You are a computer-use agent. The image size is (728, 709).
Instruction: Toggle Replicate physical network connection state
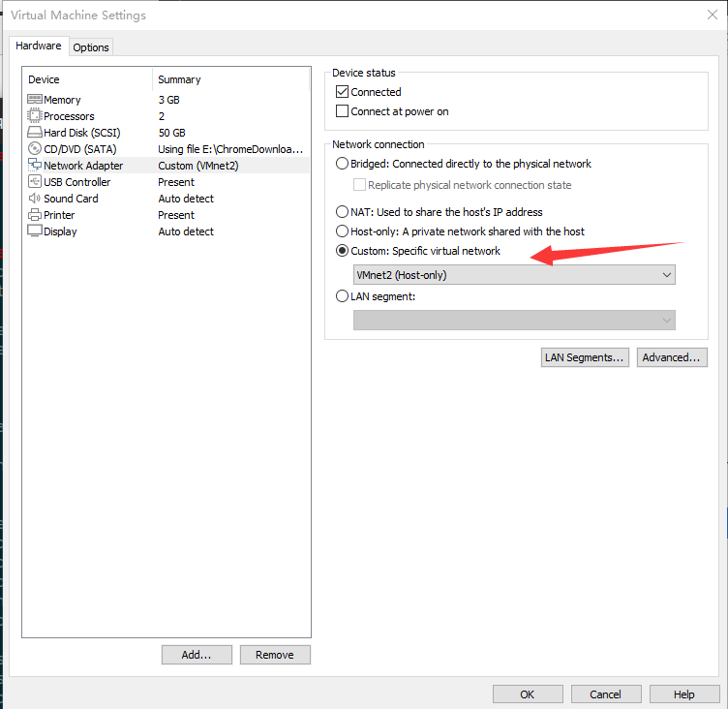point(359,185)
